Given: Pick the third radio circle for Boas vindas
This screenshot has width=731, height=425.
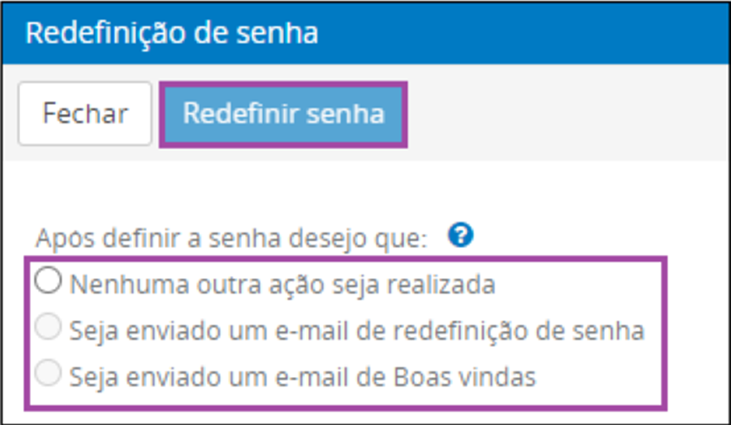Looking at the screenshot, I should tap(48, 373).
